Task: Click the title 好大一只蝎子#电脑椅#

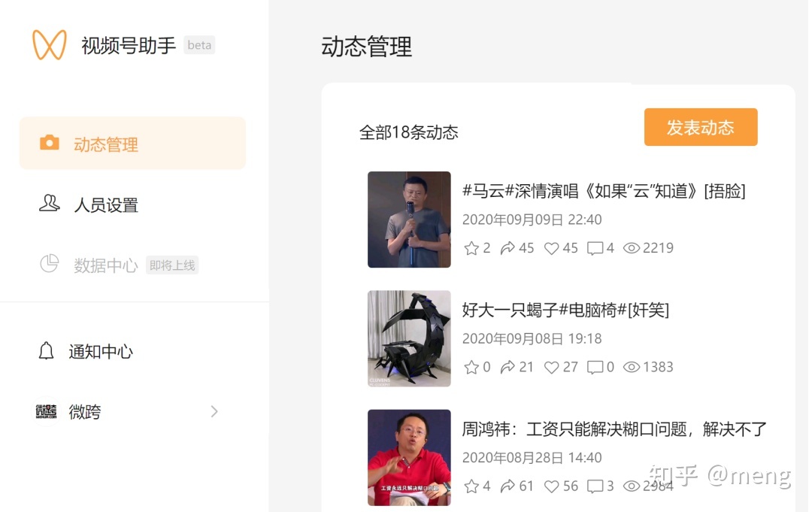Action: click(565, 310)
